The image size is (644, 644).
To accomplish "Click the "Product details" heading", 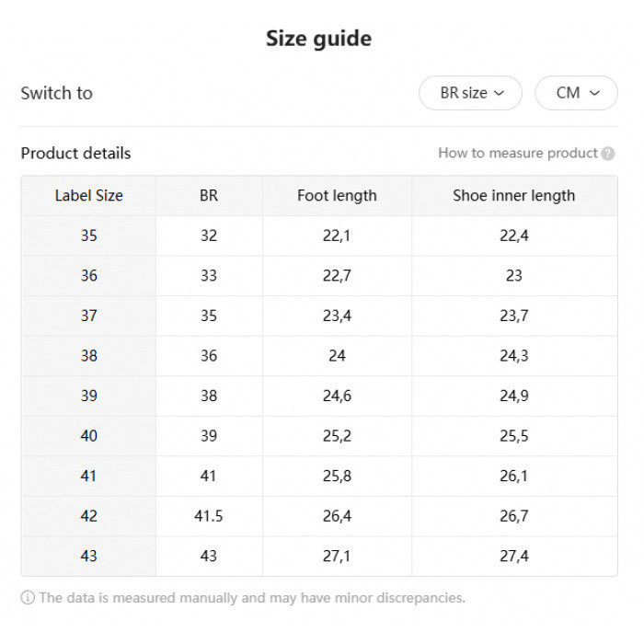I will coord(75,154).
